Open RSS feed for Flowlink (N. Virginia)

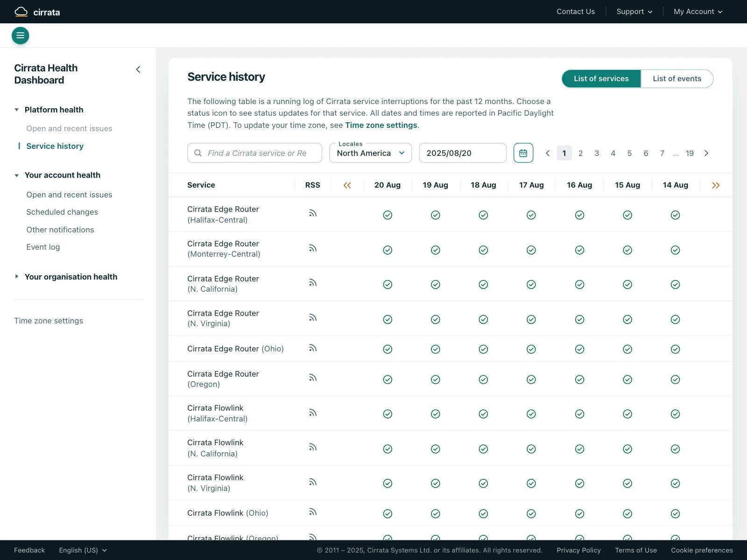point(313,482)
